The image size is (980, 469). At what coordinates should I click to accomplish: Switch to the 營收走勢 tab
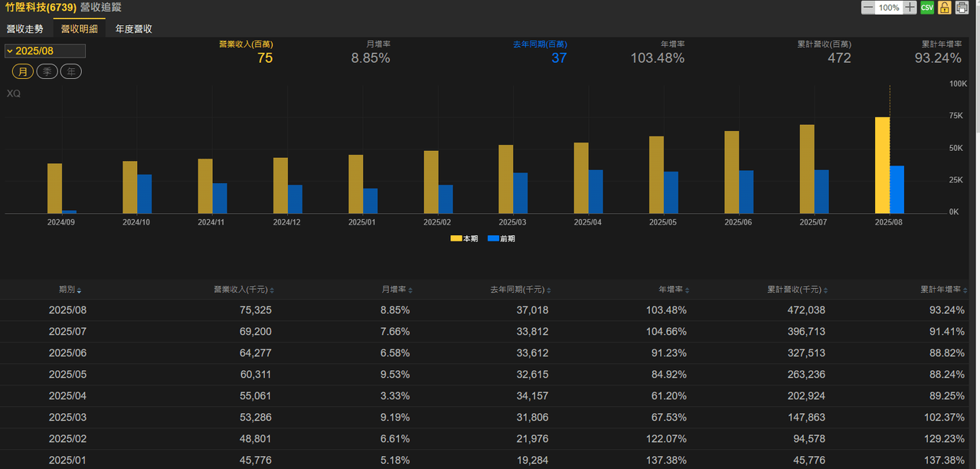click(x=25, y=29)
